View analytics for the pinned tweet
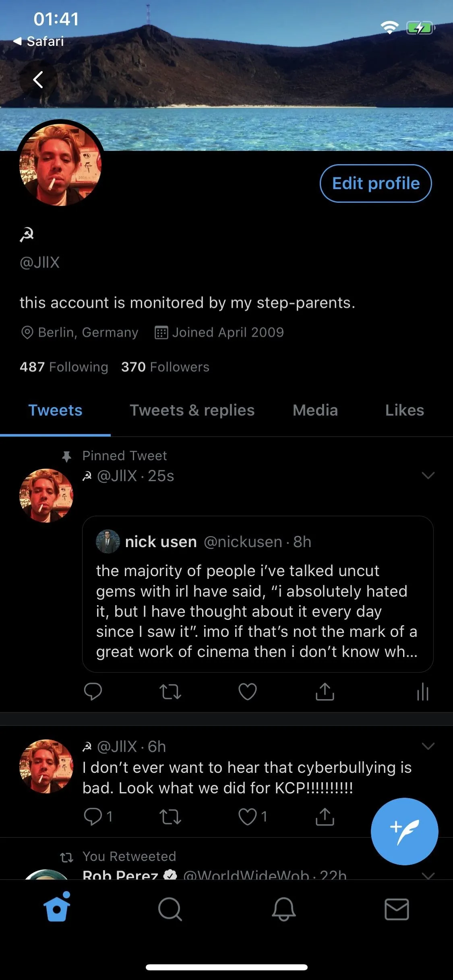 (x=423, y=692)
